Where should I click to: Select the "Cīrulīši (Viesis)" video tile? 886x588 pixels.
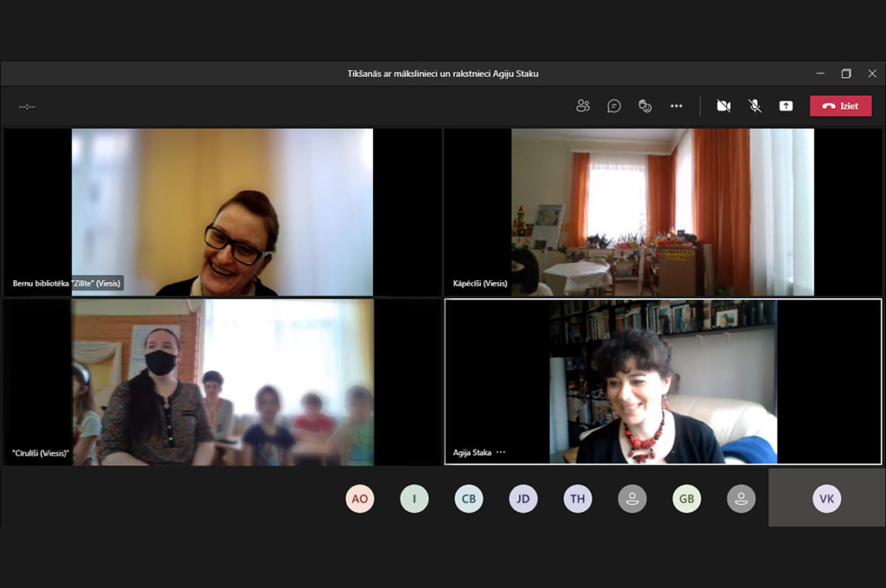(x=222, y=382)
